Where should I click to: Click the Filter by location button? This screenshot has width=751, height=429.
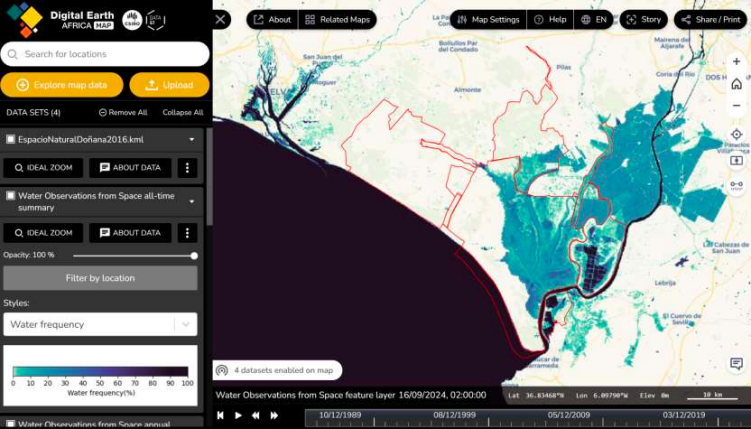pos(100,278)
